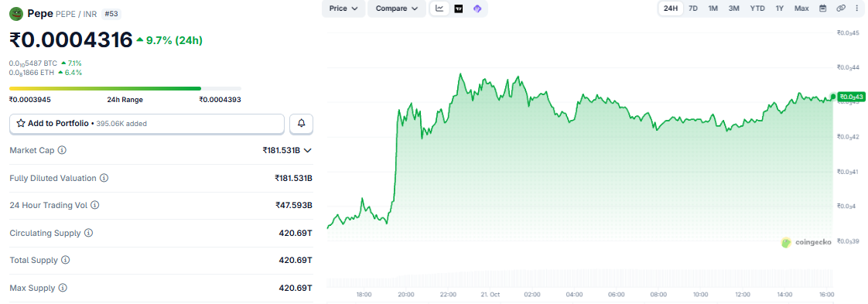Select the 7D time range tab
Image resolution: width=868 pixels, height=304 pixels.
click(693, 9)
